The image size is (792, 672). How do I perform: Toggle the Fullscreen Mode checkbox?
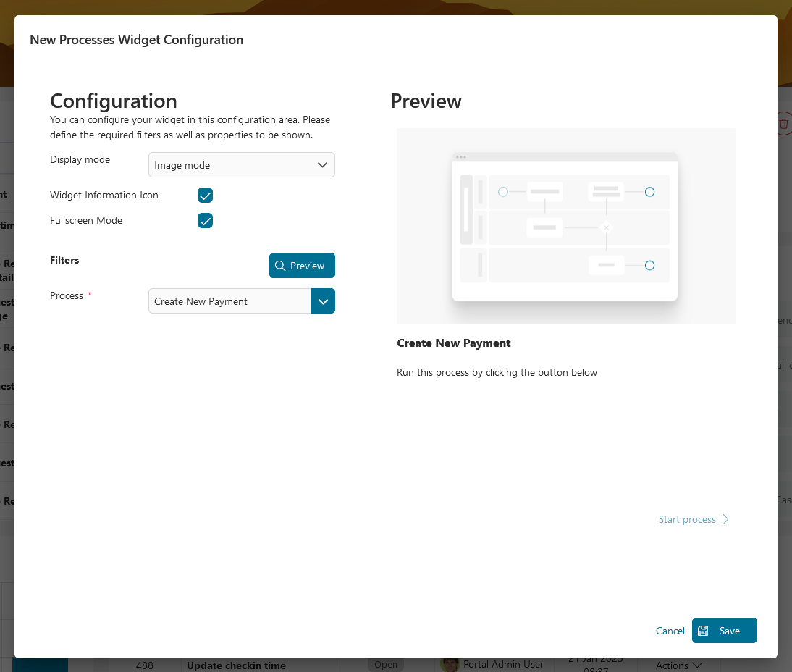[x=205, y=220]
